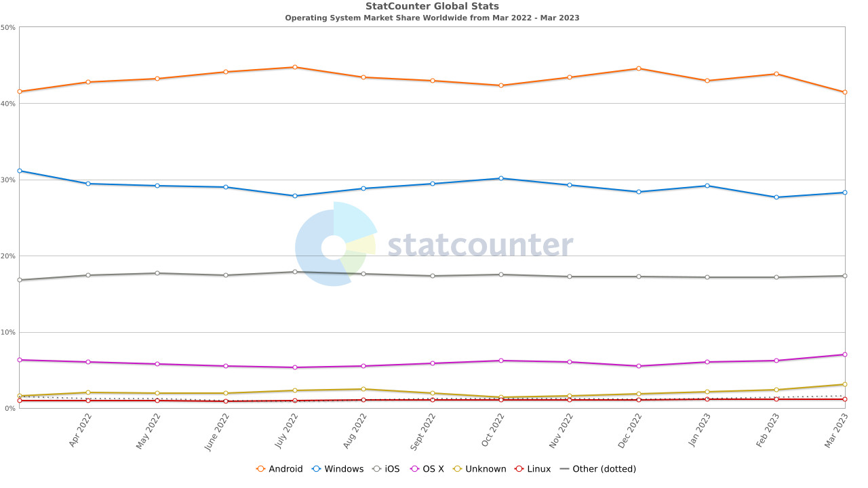Click the statcounter logo watermark

[x=434, y=247]
